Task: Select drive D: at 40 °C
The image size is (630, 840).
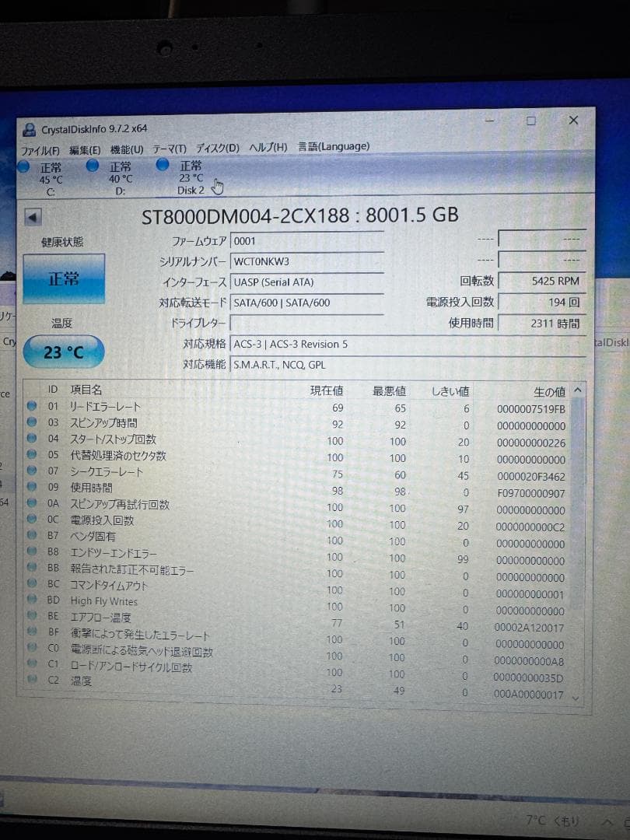Action: click(x=120, y=179)
